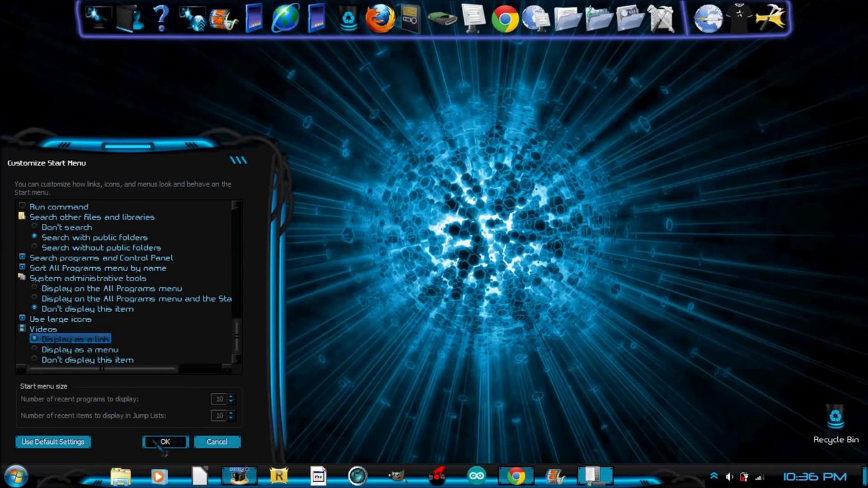
Task: Open the black t-shirt dock icon
Action: [739, 18]
